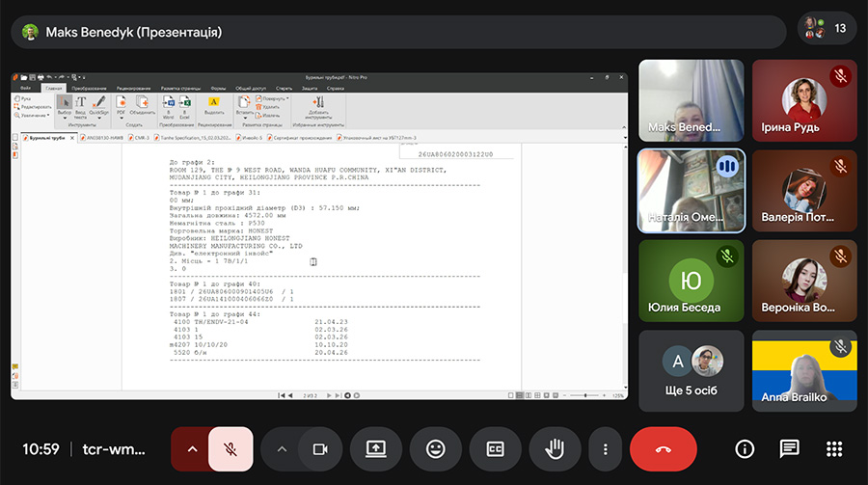Image resolution: width=868 pixels, height=485 pixels.
Task: Unmute the microphone in the call bar
Action: click(x=231, y=449)
